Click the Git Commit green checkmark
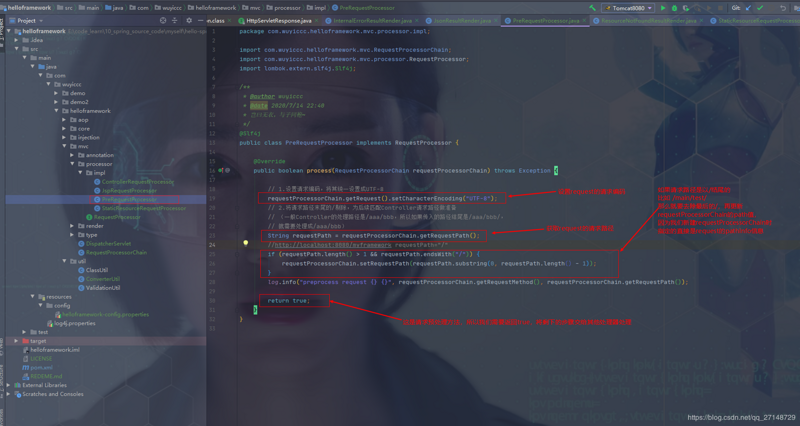This screenshot has height=426, width=800. click(760, 8)
